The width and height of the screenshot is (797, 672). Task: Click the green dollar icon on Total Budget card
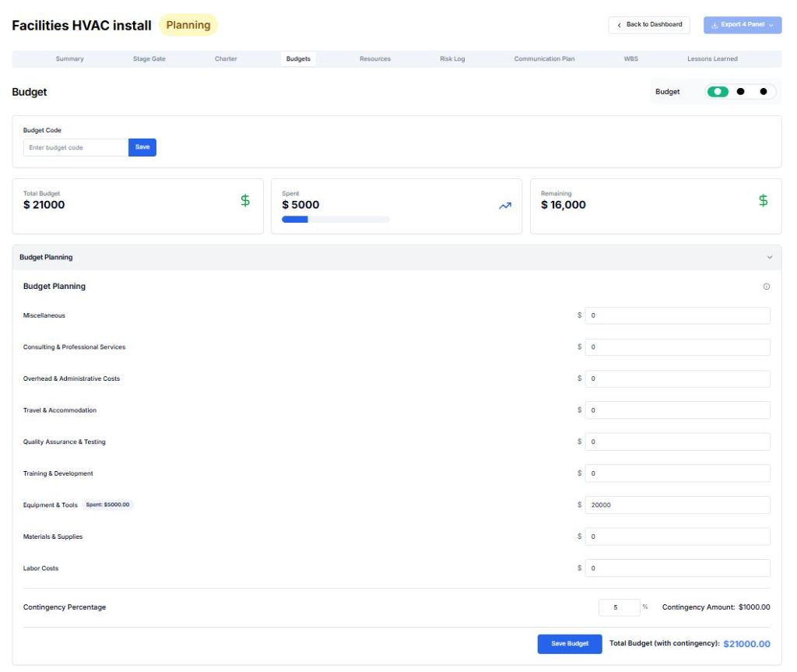[244, 200]
